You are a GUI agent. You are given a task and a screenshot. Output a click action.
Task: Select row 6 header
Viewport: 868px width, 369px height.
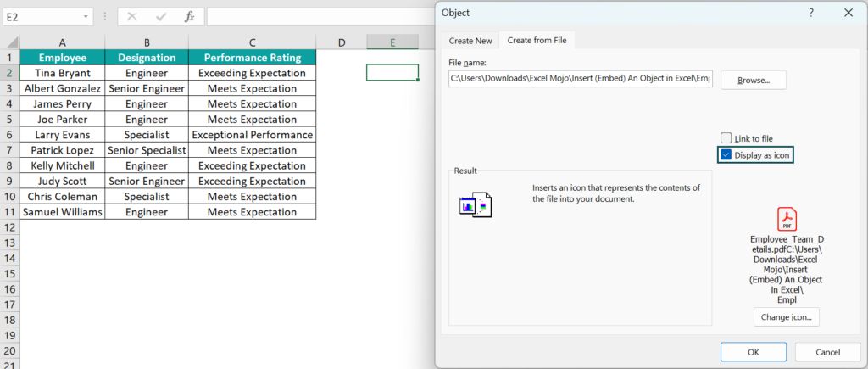[x=10, y=135]
